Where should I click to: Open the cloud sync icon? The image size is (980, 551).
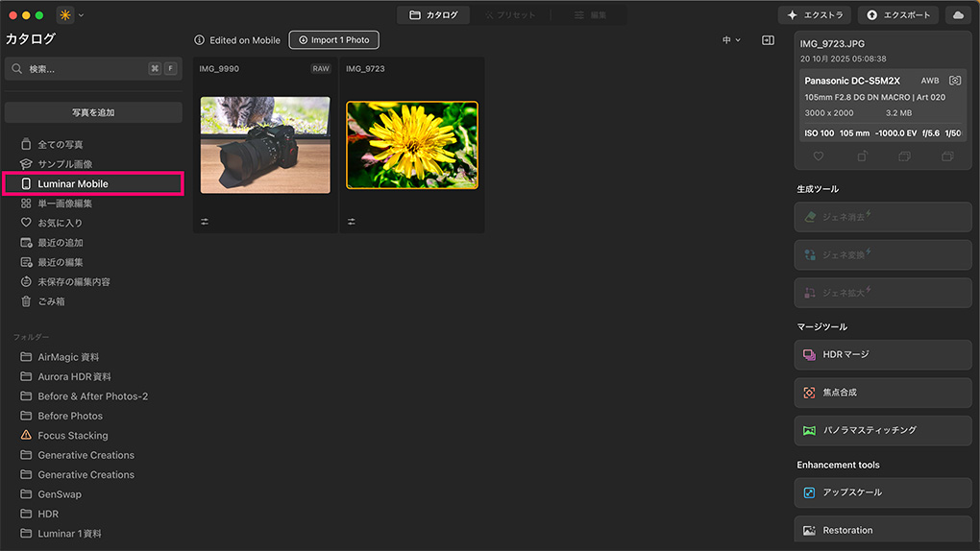tap(957, 15)
